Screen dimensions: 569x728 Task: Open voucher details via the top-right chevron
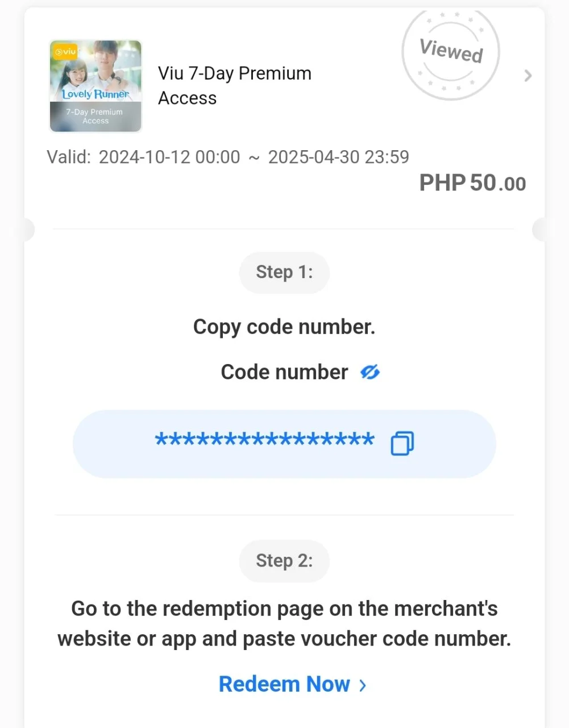click(528, 76)
